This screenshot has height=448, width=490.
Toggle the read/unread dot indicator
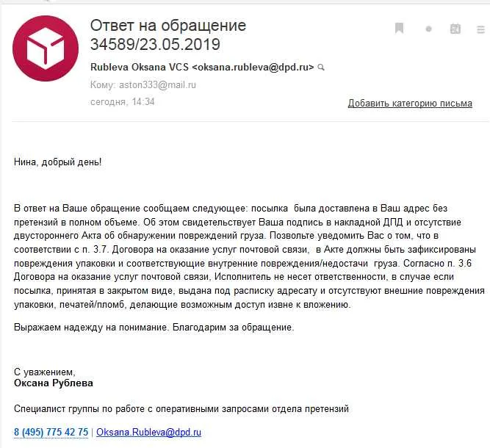pyautogui.click(x=428, y=29)
